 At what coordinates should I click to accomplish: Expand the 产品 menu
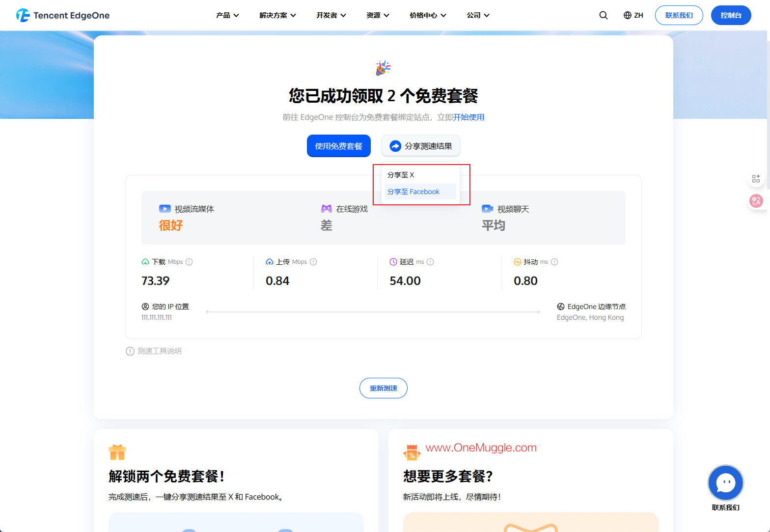pos(227,15)
